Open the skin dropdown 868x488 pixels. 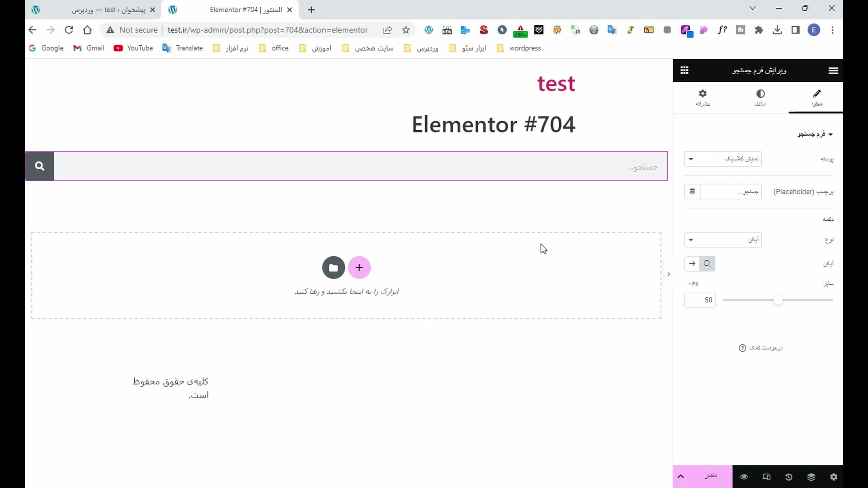723,159
